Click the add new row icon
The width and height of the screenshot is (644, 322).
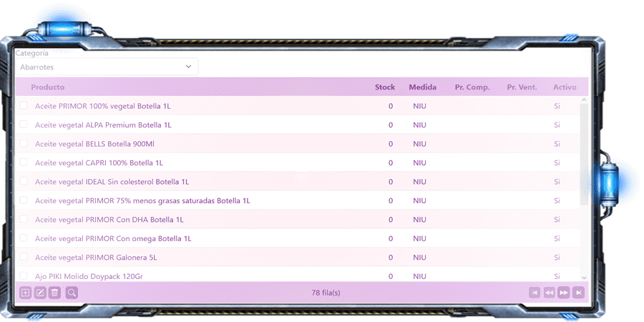pyautogui.click(x=26, y=293)
